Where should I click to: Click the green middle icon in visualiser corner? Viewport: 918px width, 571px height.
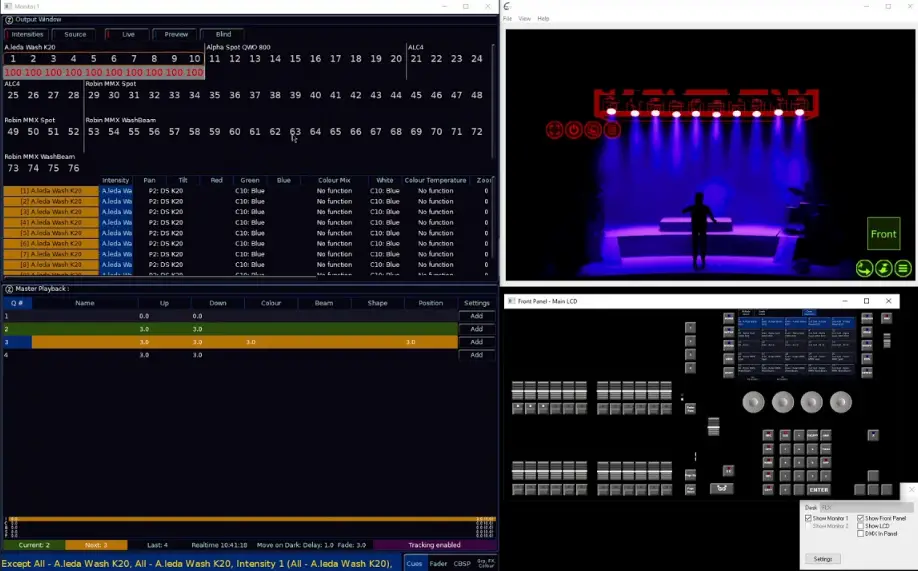(883, 268)
